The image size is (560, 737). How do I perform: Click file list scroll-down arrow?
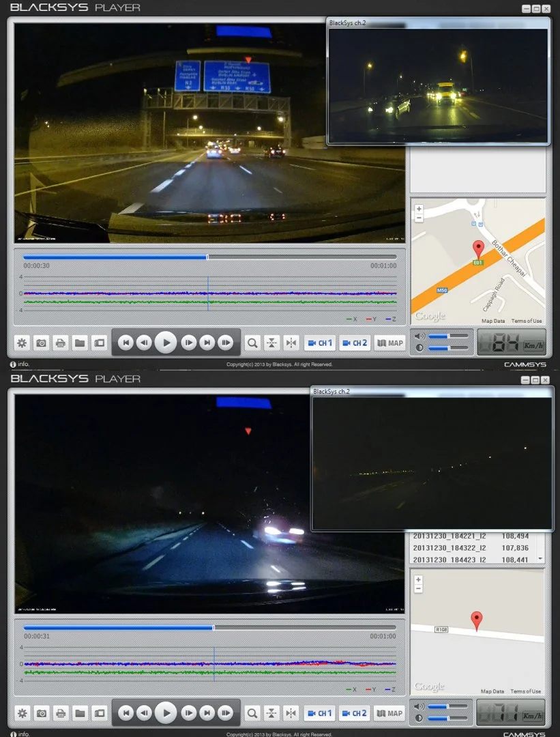[x=541, y=559]
